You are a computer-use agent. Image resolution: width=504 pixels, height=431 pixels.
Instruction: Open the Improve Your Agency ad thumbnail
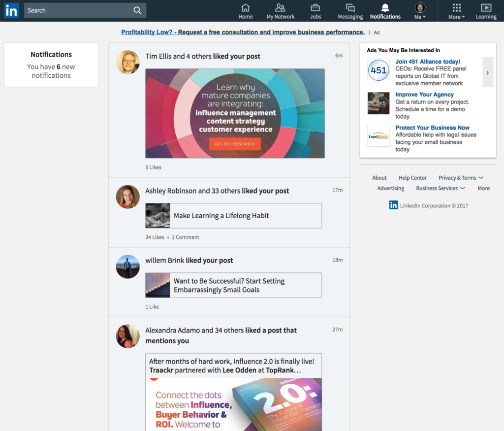(x=378, y=103)
